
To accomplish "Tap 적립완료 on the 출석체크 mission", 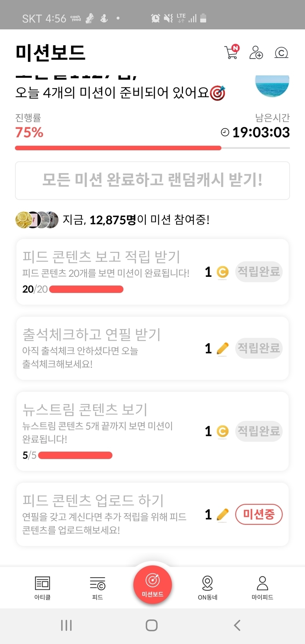I will pyautogui.click(x=259, y=348).
